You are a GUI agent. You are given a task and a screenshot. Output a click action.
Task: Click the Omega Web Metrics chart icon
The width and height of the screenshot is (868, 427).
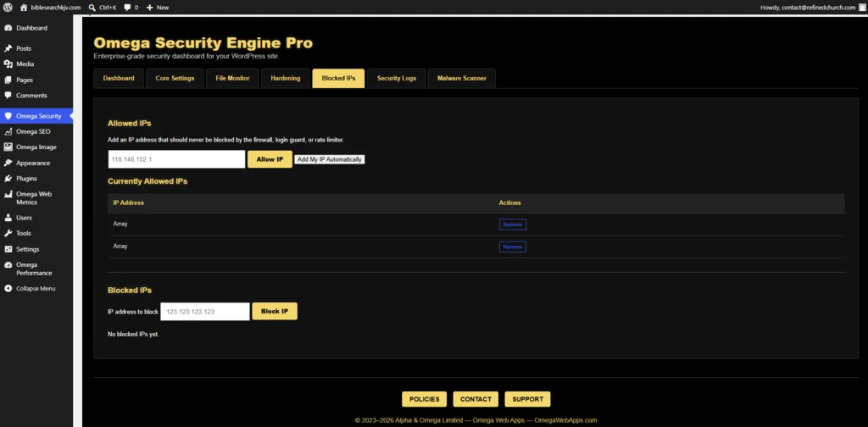coord(8,194)
